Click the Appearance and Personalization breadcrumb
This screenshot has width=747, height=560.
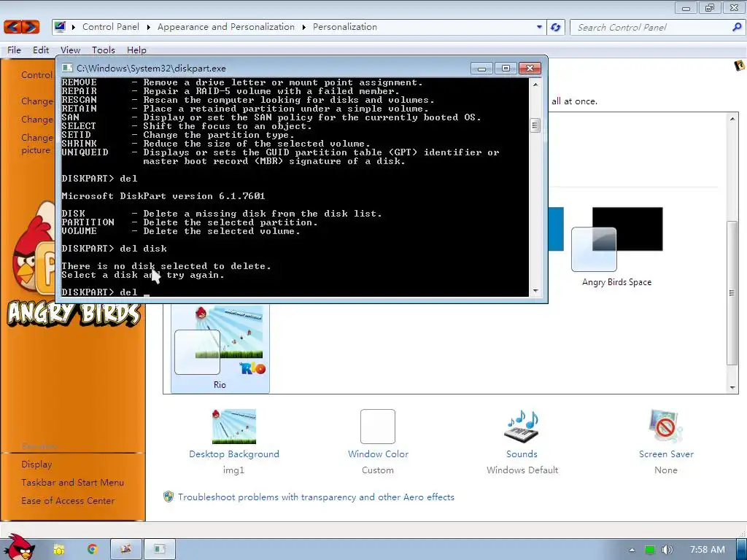(226, 27)
